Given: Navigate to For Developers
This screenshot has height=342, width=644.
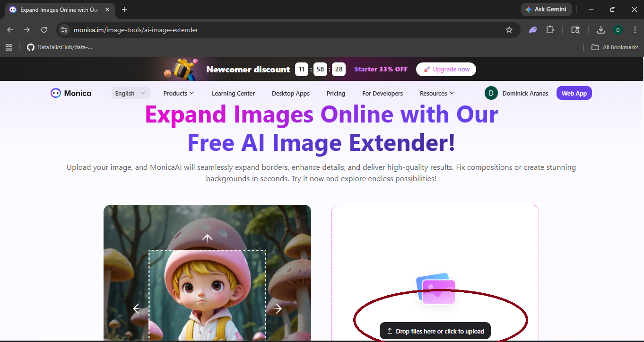Looking at the screenshot, I should (x=383, y=93).
